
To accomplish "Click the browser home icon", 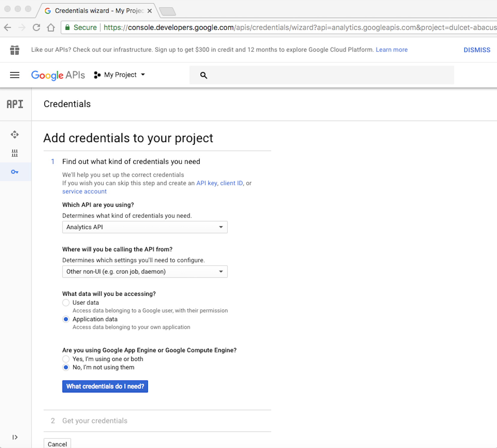I will click(51, 28).
